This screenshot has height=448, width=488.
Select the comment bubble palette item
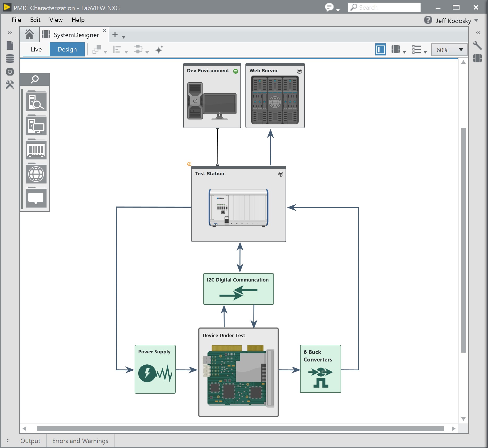coord(36,198)
